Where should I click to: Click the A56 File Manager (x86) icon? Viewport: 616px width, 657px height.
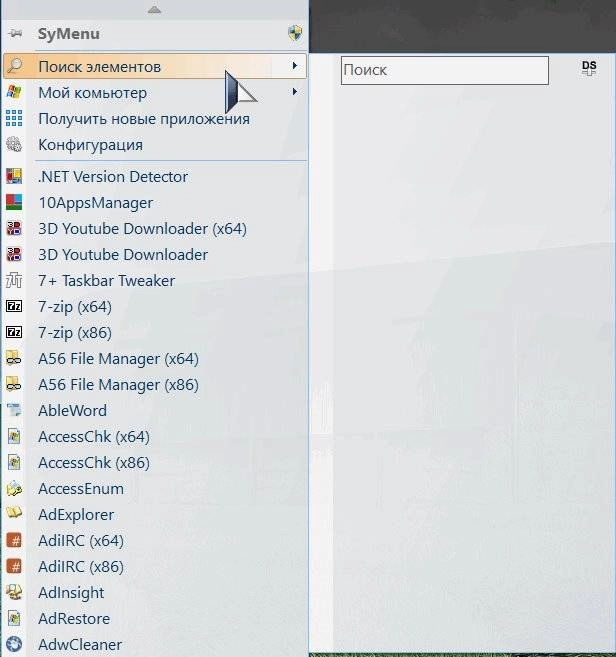(14, 384)
